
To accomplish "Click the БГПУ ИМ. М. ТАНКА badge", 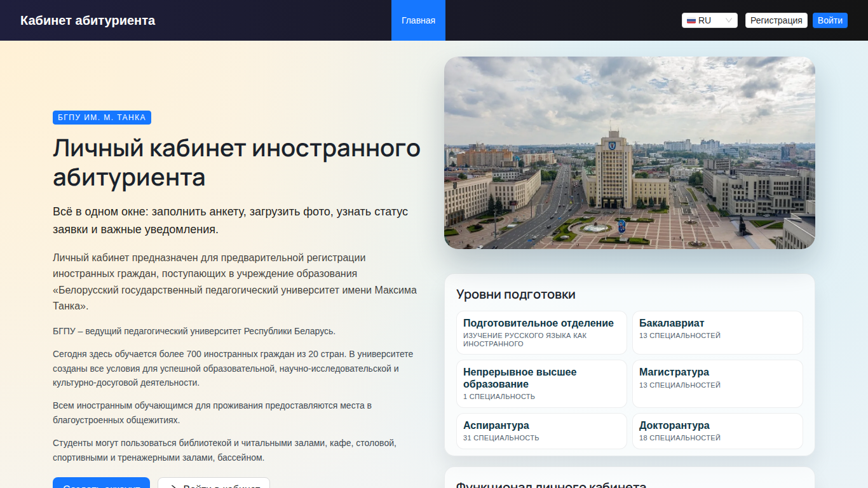I will coord(102,118).
